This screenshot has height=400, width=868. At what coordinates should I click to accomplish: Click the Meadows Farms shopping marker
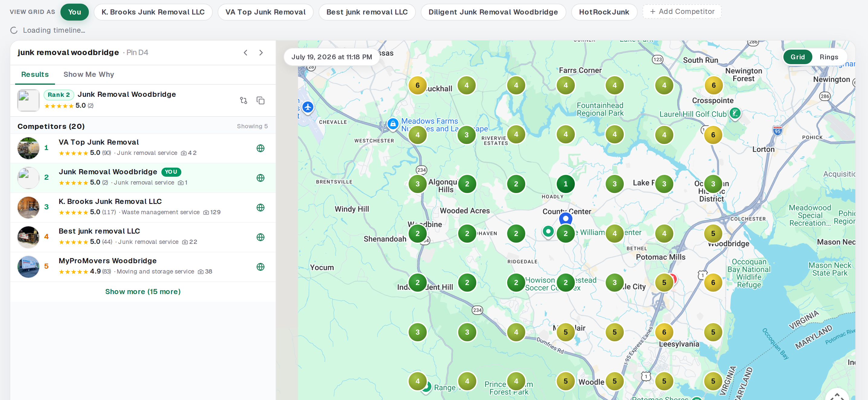click(393, 124)
